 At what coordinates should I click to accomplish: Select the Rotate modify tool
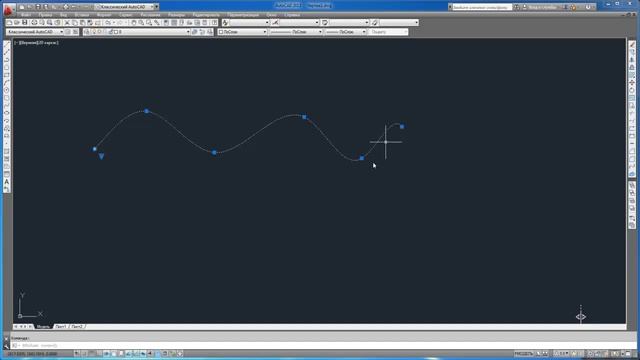point(632,90)
